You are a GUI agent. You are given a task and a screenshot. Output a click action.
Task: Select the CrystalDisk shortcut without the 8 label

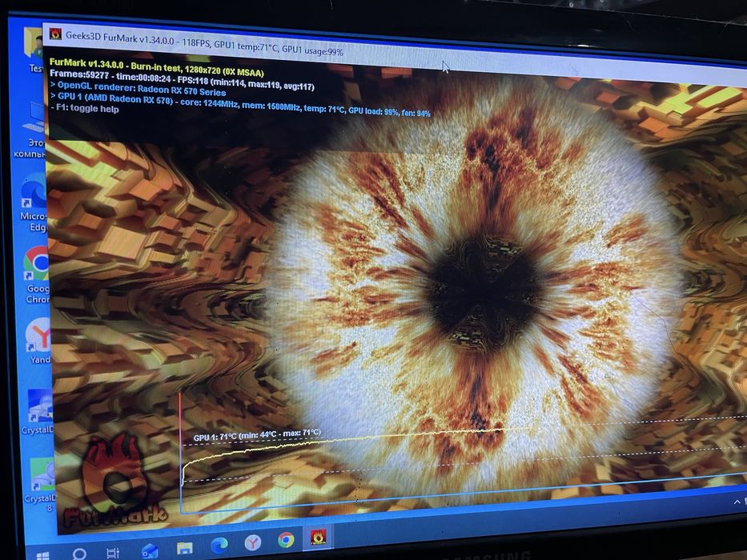tap(38, 412)
